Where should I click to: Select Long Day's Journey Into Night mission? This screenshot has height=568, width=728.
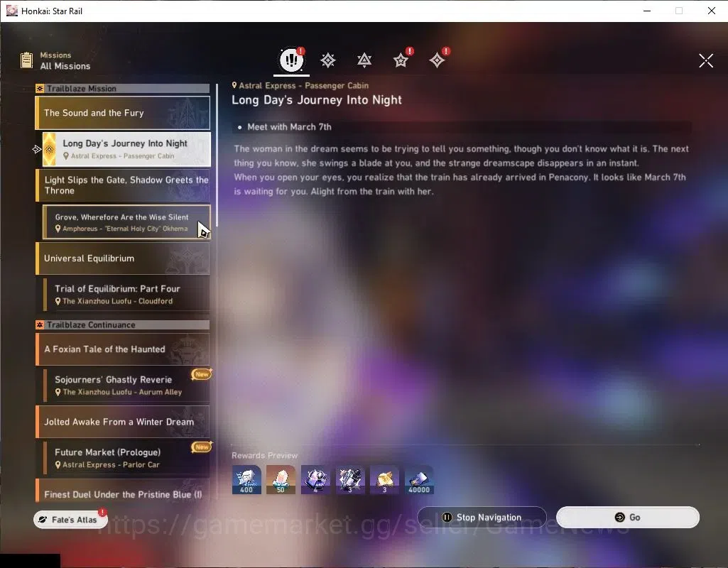click(126, 149)
